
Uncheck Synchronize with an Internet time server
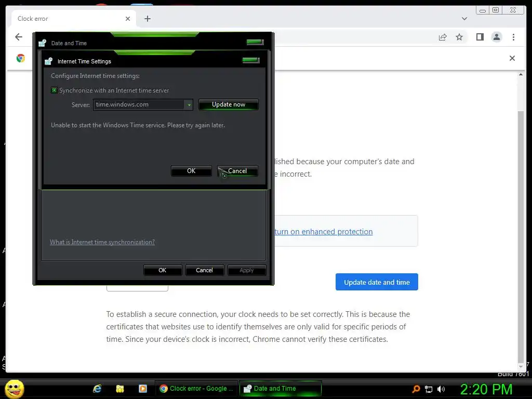(x=54, y=90)
